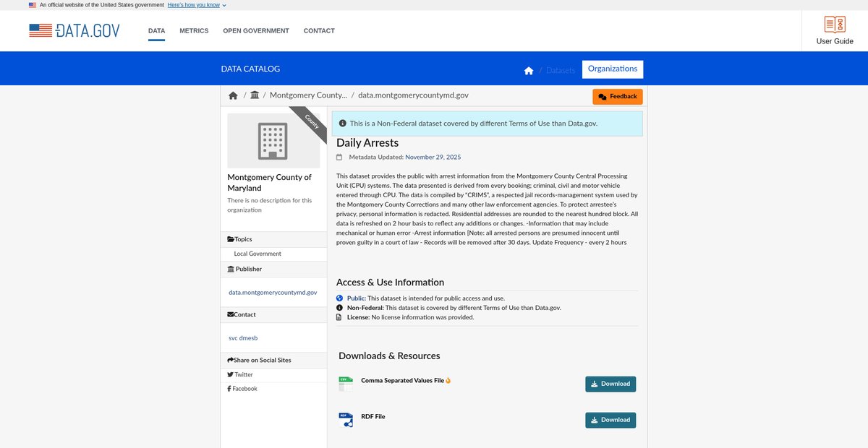Click the Local Government topic
Viewport: 868px width, 448px height.
[258, 254]
